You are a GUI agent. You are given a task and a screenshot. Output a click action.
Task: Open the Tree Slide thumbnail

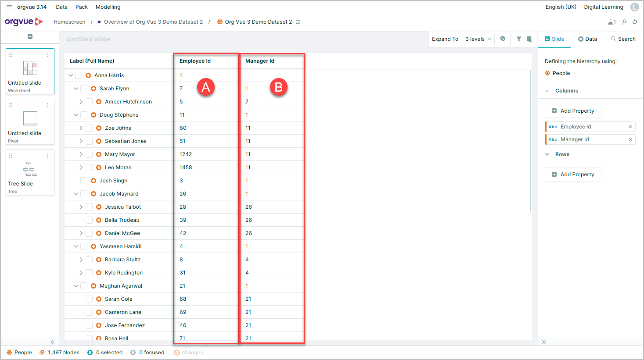pos(30,172)
